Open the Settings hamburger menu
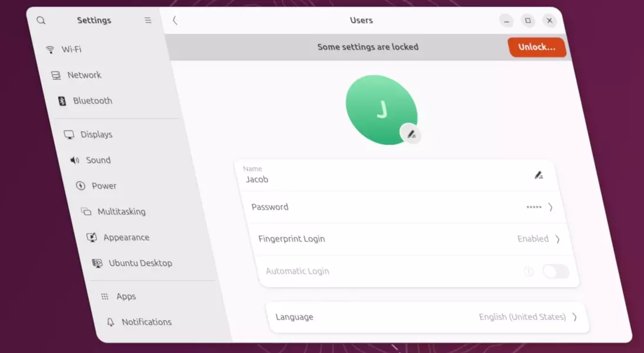This screenshot has width=644, height=353. pyautogui.click(x=148, y=21)
